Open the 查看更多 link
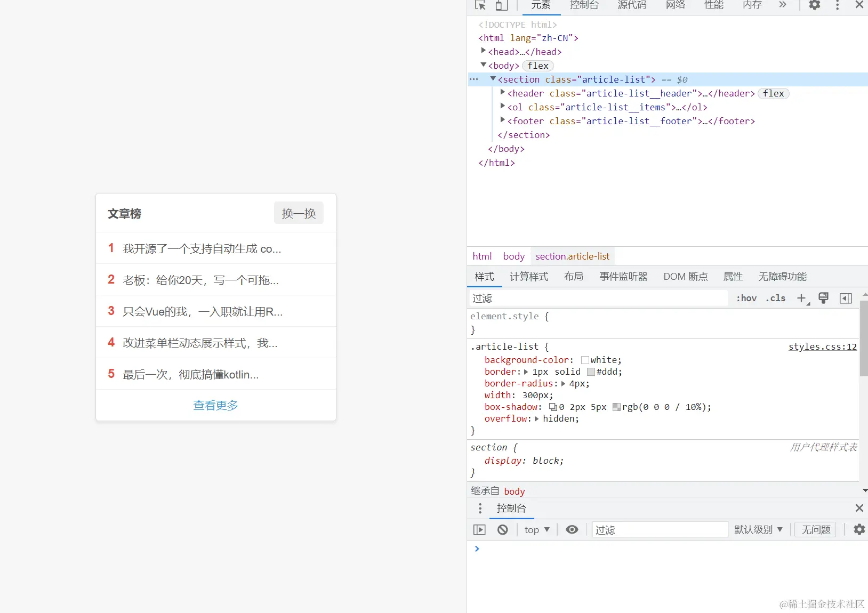This screenshot has width=868, height=613. pyautogui.click(x=215, y=405)
